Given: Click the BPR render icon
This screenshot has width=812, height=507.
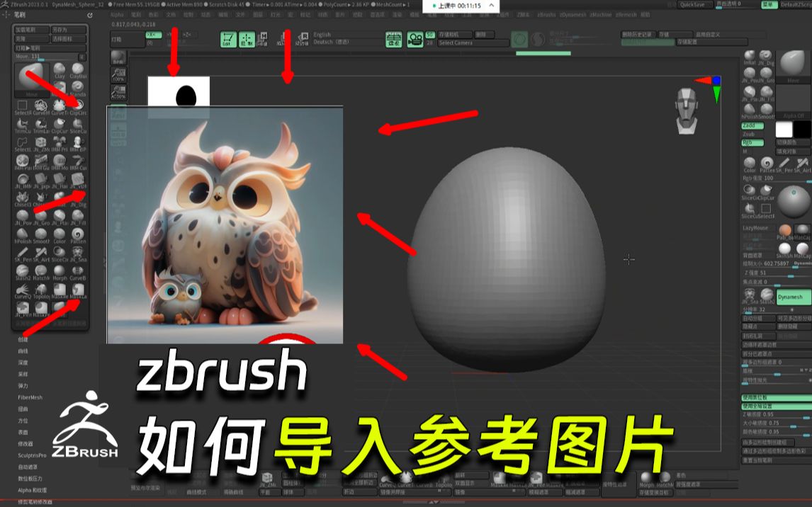Looking at the screenshot, I should tap(118, 57).
